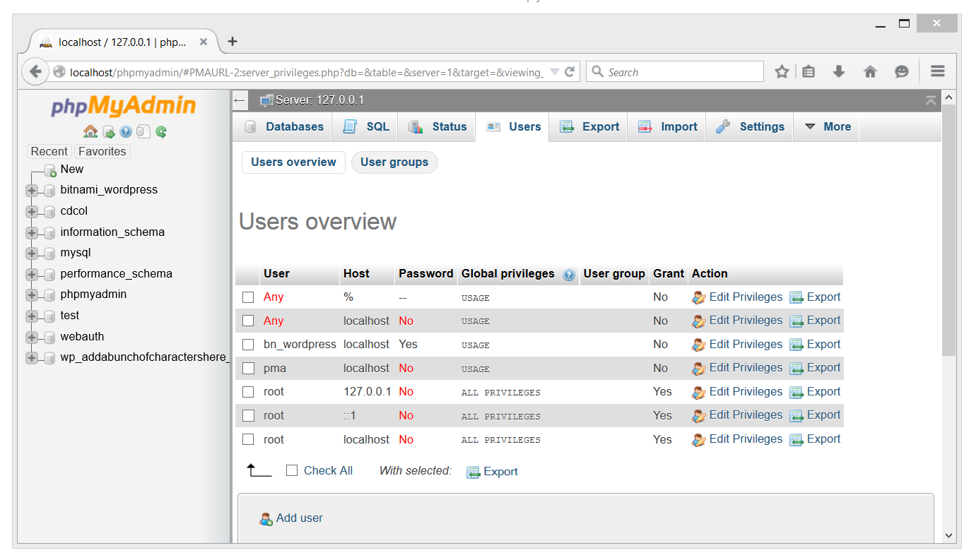This screenshot has width=976, height=560.
Task: Open the User groups sub-tab
Action: (x=394, y=162)
